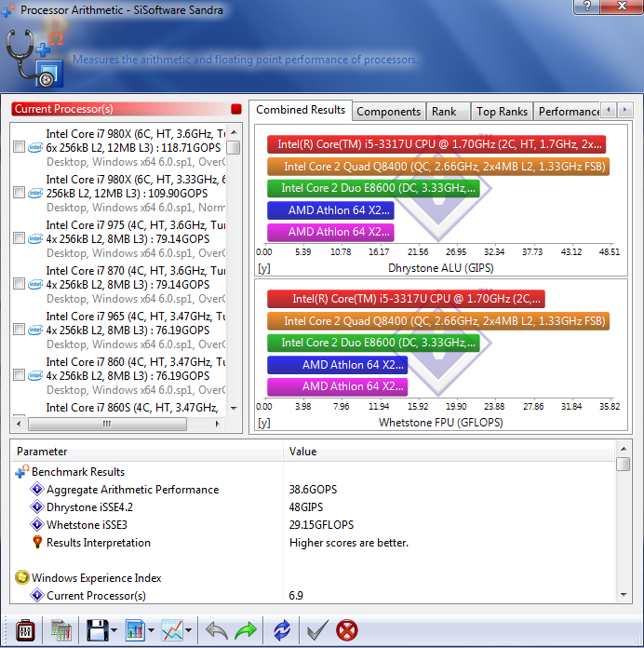Click the green Core 2 Duo E8600 Dhrystone bar
This screenshot has width=644, height=648.
(x=373, y=188)
